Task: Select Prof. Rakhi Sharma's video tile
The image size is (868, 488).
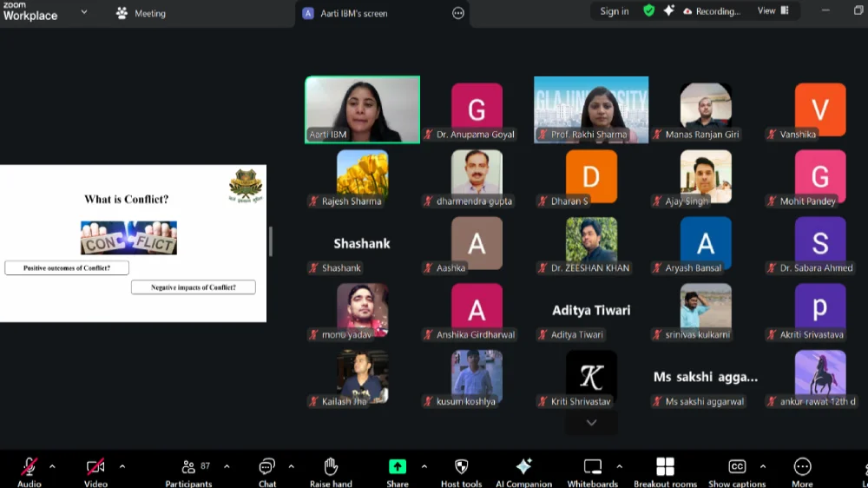Action: 590,109
